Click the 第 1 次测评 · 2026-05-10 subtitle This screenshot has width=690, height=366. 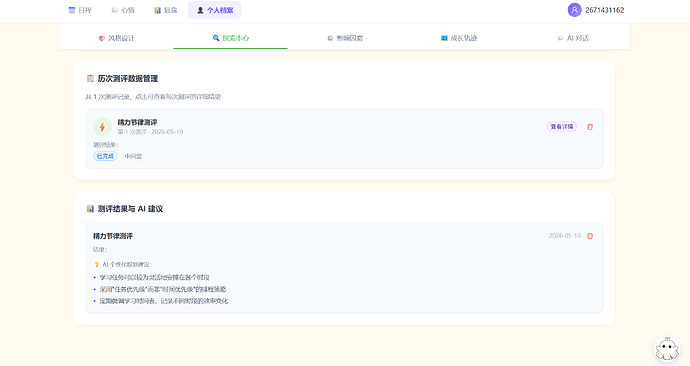click(x=150, y=132)
